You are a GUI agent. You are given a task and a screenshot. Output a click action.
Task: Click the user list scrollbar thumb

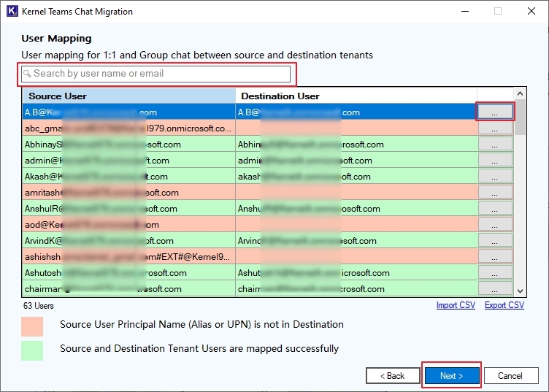[x=520, y=118]
